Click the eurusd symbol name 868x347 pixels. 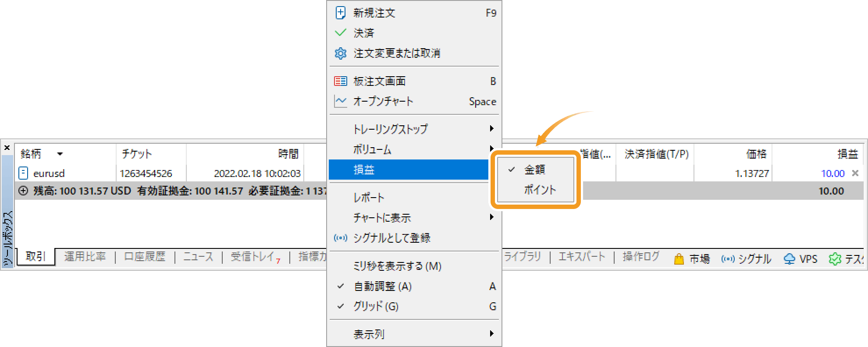49,173
